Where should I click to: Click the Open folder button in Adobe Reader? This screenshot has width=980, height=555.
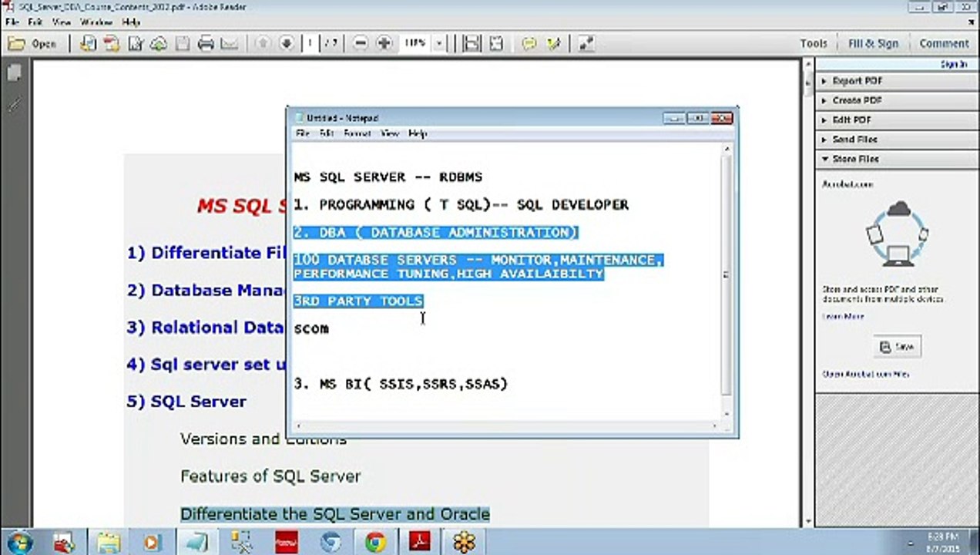tap(32, 44)
